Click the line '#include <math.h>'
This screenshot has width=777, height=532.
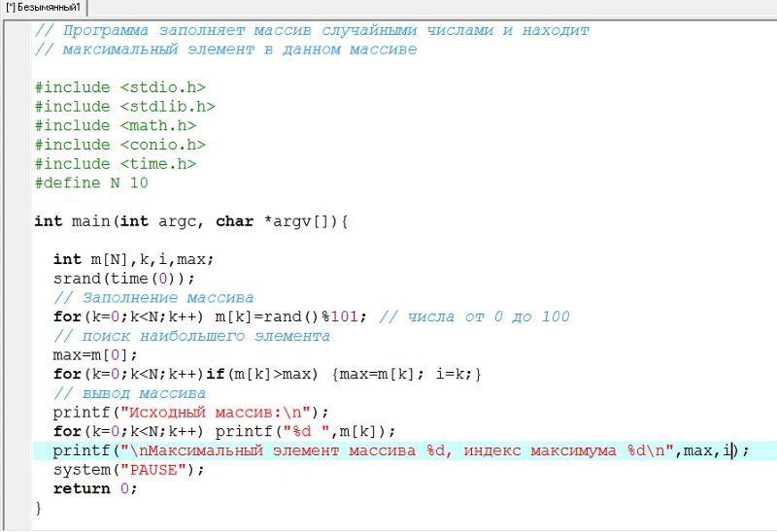(116, 126)
